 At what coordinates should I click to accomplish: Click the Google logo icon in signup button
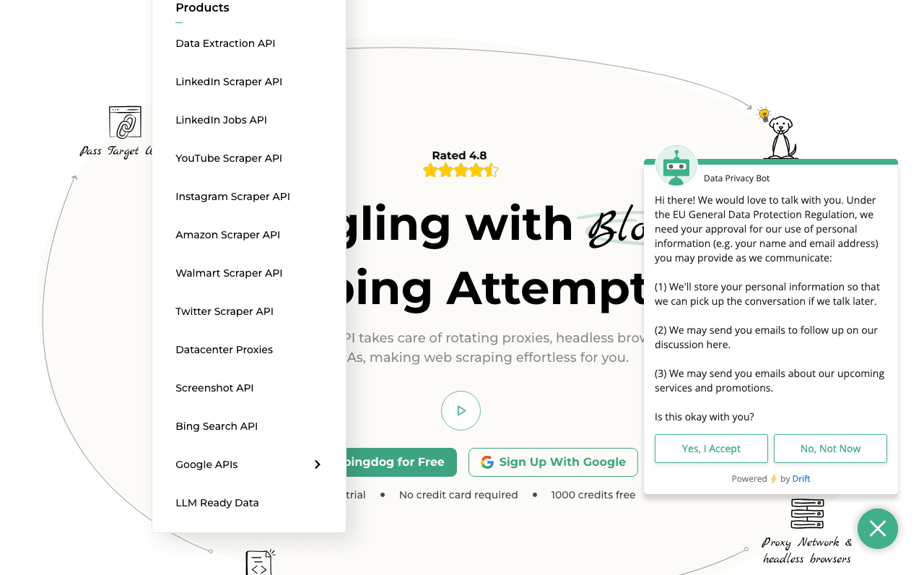pyautogui.click(x=487, y=462)
